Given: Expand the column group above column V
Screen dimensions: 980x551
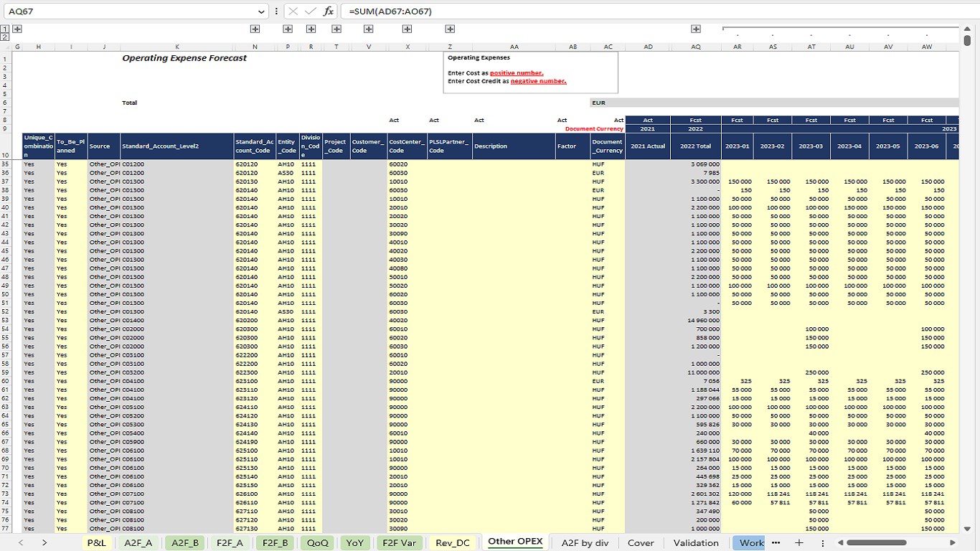Looking at the screenshot, I should 368,29.
